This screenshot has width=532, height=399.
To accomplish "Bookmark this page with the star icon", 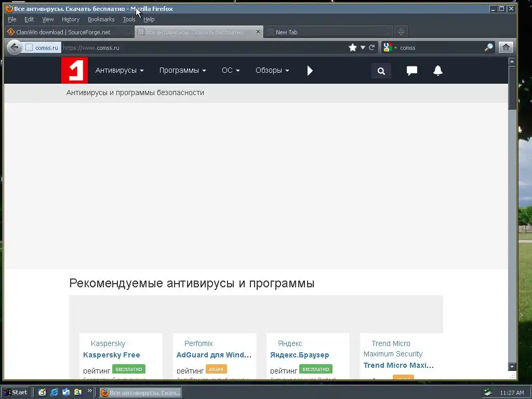I will 353,47.
